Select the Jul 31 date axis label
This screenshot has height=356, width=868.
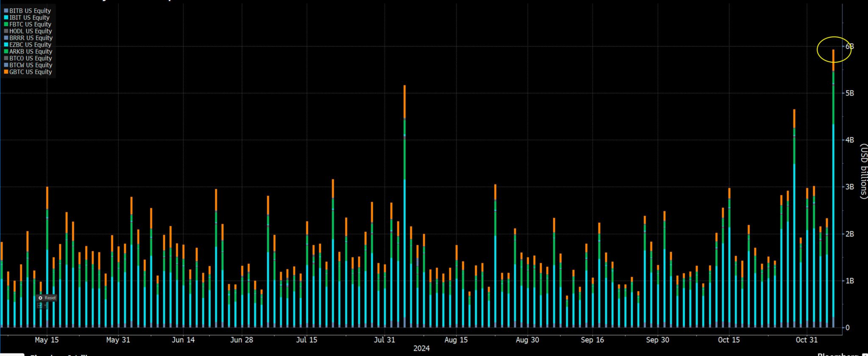click(x=384, y=340)
